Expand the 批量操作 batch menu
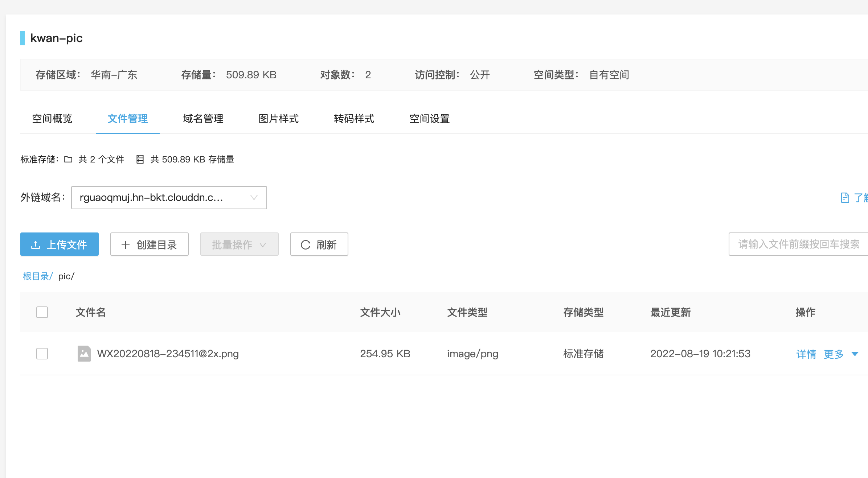The height and width of the screenshot is (478, 868). (x=239, y=245)
